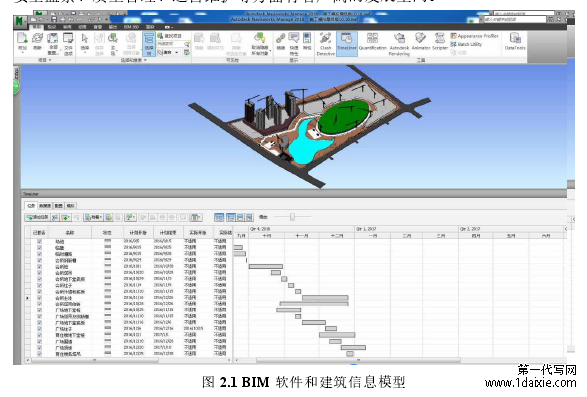The image size is (587, 397).
Task: Open the Clash Detective tool
Action: 325,44
